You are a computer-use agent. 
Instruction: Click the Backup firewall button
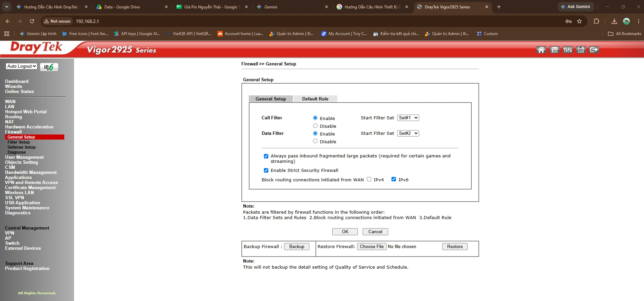pos(297,247)
